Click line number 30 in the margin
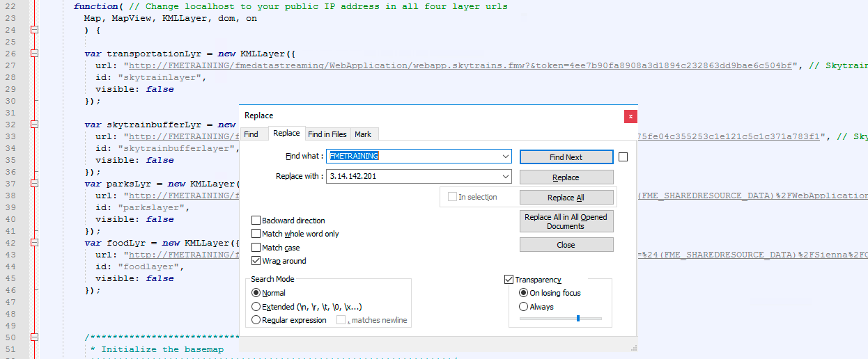The width and height of the screenshot is (868, 359). coord(10,101)
